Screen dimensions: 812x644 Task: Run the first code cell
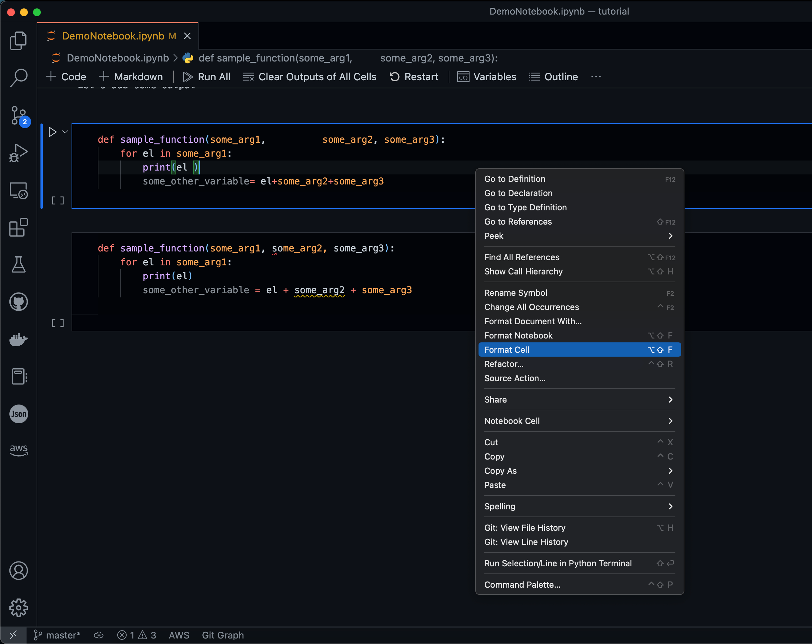pos(52,132)
